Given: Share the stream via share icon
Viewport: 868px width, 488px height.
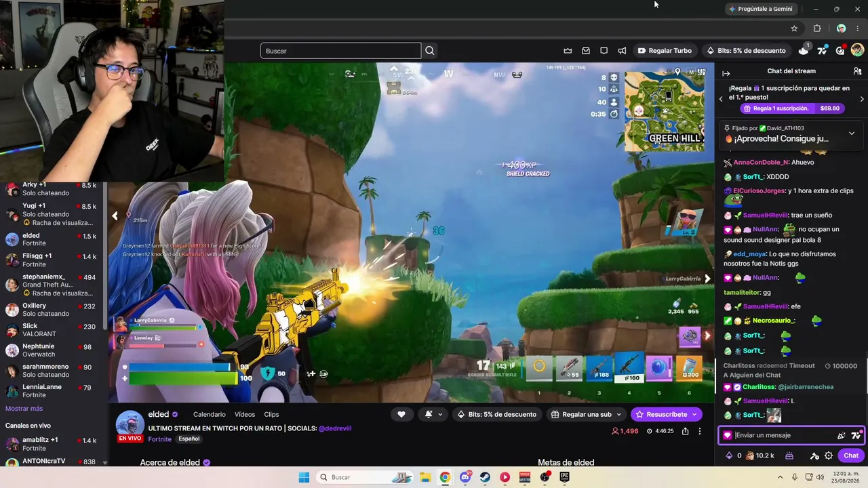Looking at the screenshot, I should (686, 431).
